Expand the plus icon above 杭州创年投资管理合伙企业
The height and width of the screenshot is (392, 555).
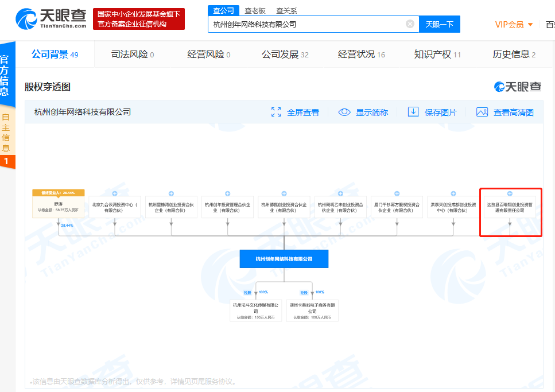(228, 193)
